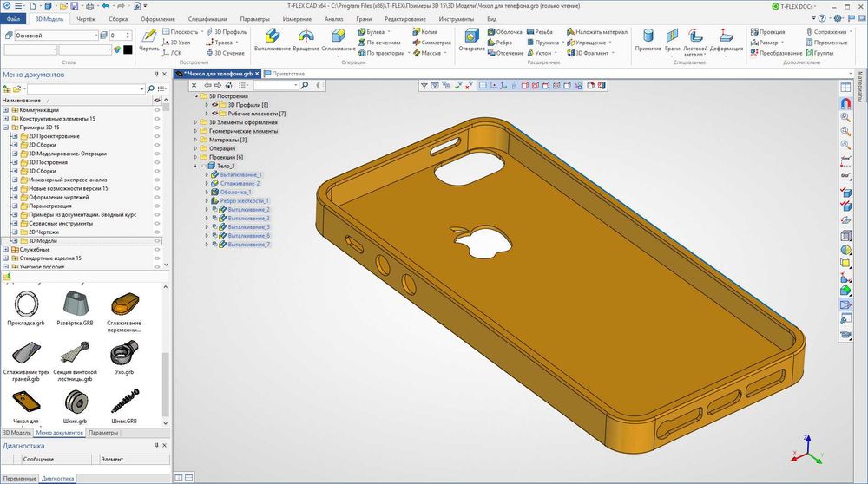The image size is (868, 484).
Task: Start the Чертить (Draw) tool
Action: click(x=149, y=38)
